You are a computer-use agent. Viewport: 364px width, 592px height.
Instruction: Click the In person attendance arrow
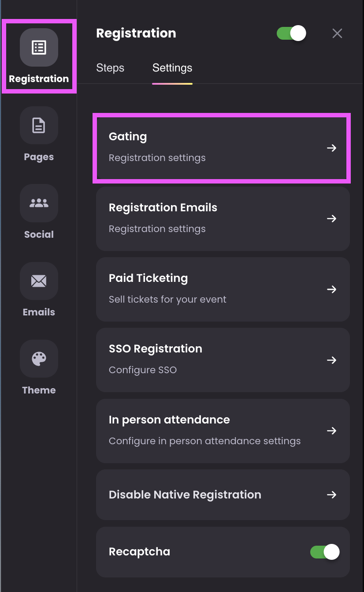[331, 431]
